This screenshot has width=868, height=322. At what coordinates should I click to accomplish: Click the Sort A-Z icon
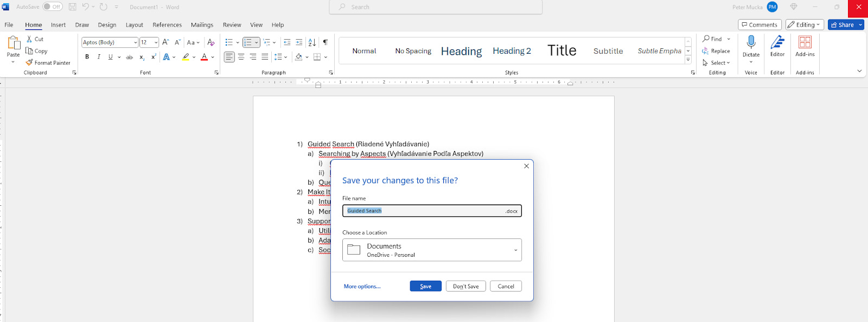pos(312,42)
